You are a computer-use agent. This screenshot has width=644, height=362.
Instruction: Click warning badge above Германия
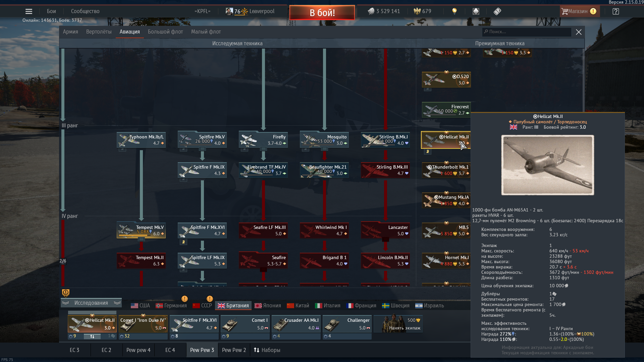184,299
